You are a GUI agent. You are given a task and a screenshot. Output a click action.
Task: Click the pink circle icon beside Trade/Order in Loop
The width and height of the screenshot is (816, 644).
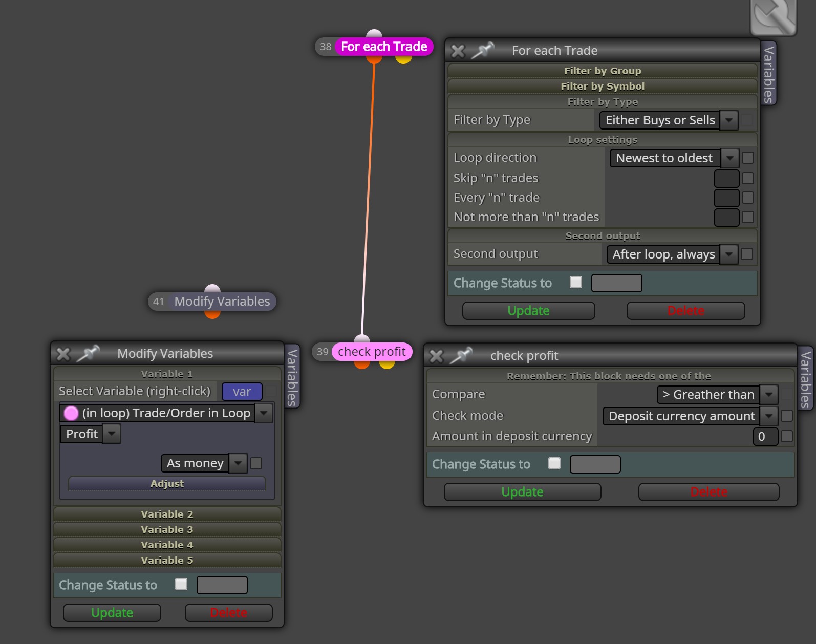point(71,413)
